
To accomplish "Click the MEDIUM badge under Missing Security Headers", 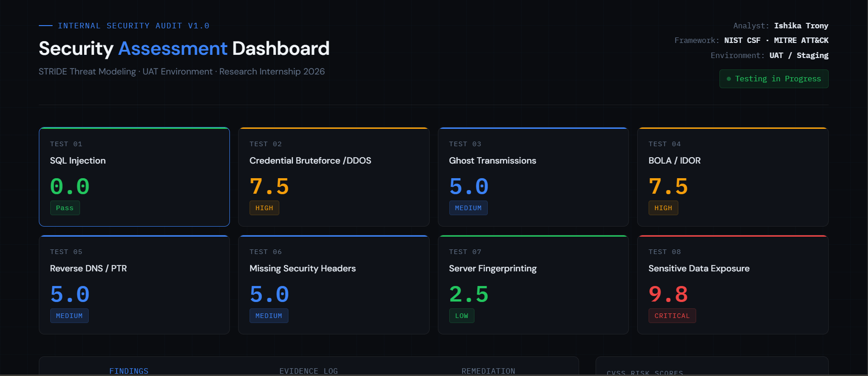I will [269, 316].
